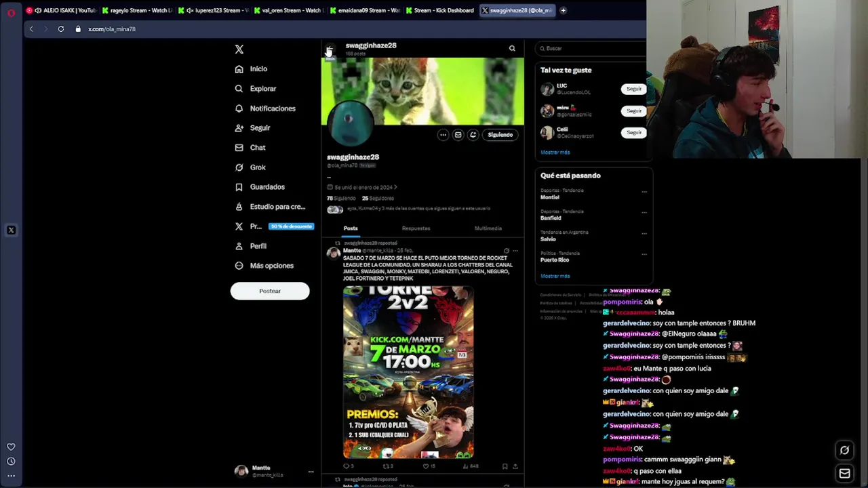
Task: Click Opera logo menu button
Action: (x=11, y=12)
